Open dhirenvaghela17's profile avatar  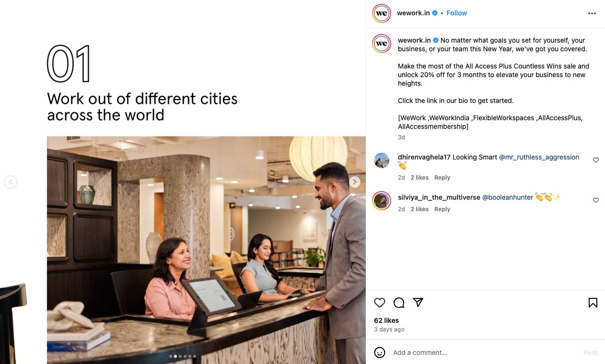click(x=382, y=160)
